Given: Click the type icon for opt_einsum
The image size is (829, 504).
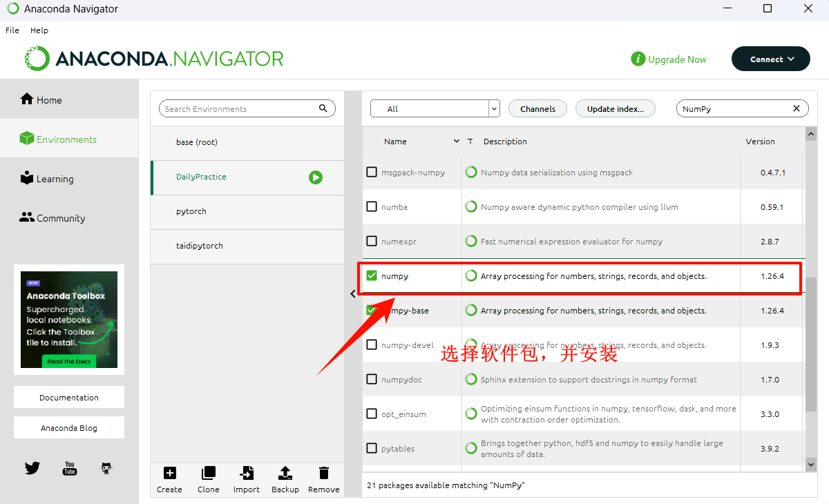Looking at the screenshot, I should [x=471, y=414].
